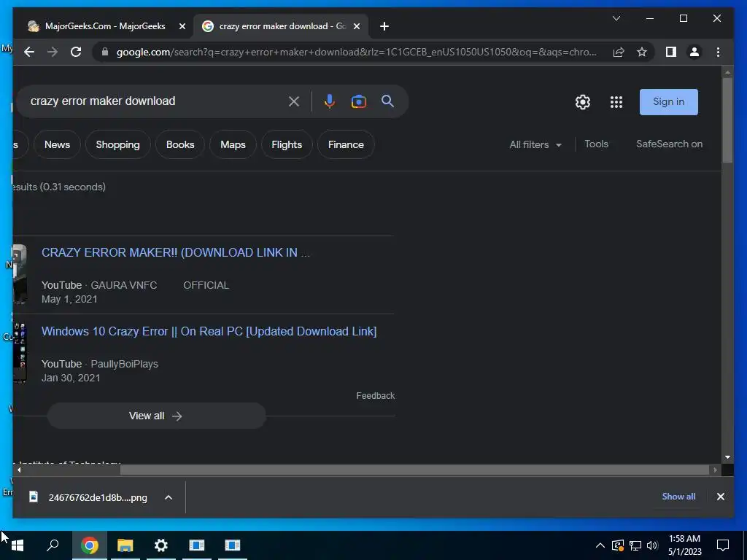Clear the Google search box text
Screen dimensions: 747x560
click(294, 101)
